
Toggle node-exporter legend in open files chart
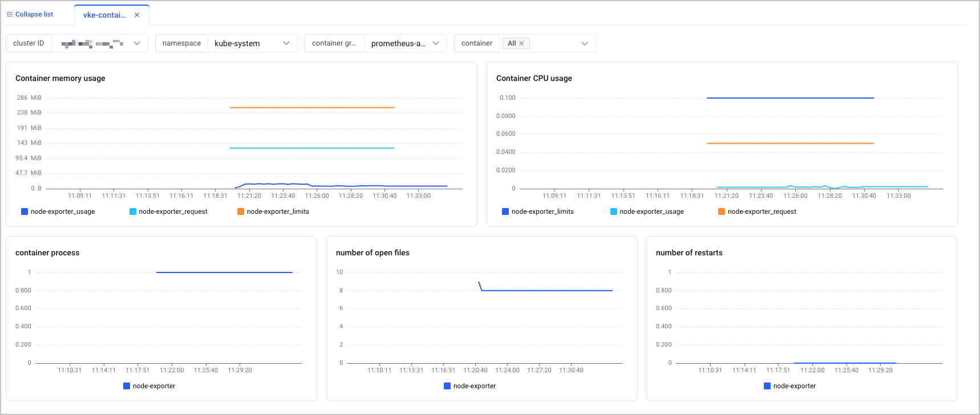(470, 386)
